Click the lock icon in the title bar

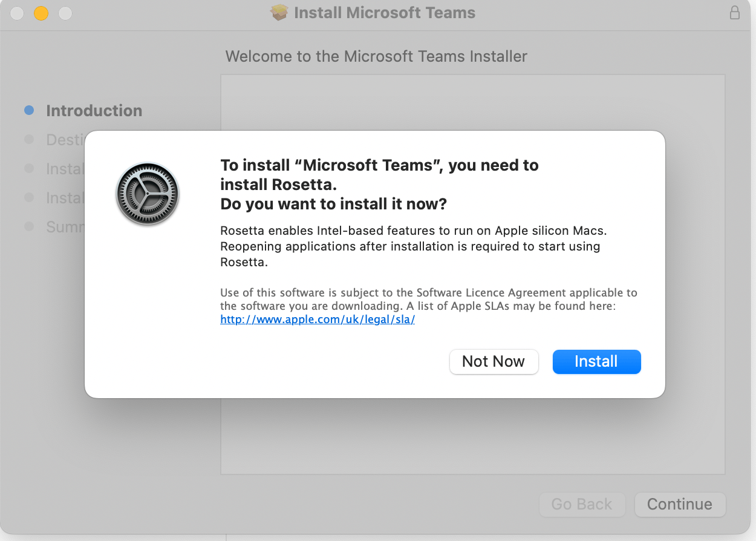(x=735, y=13)
